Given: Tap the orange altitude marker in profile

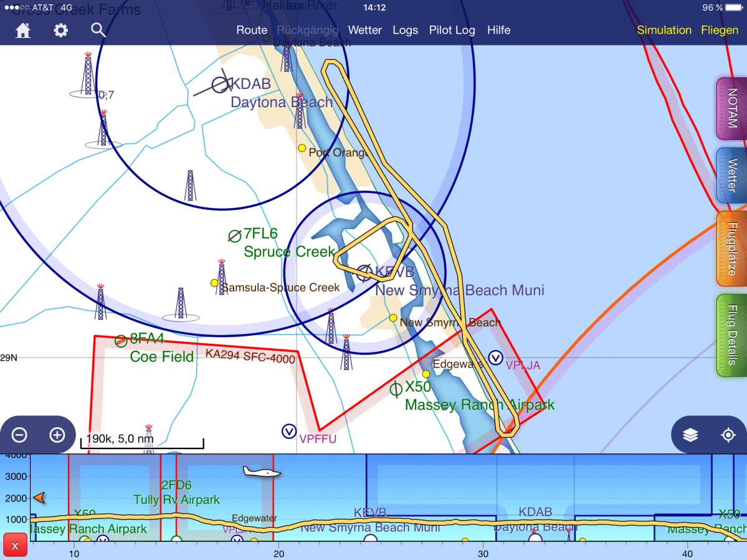Looking at the screenshot, I should tap(39, 498).
